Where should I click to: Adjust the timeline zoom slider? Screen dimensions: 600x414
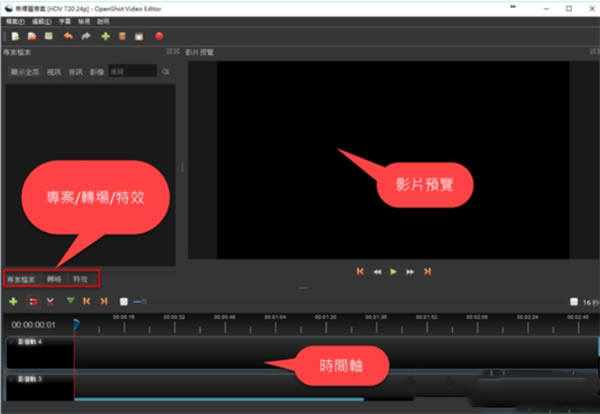pos(139,301)
